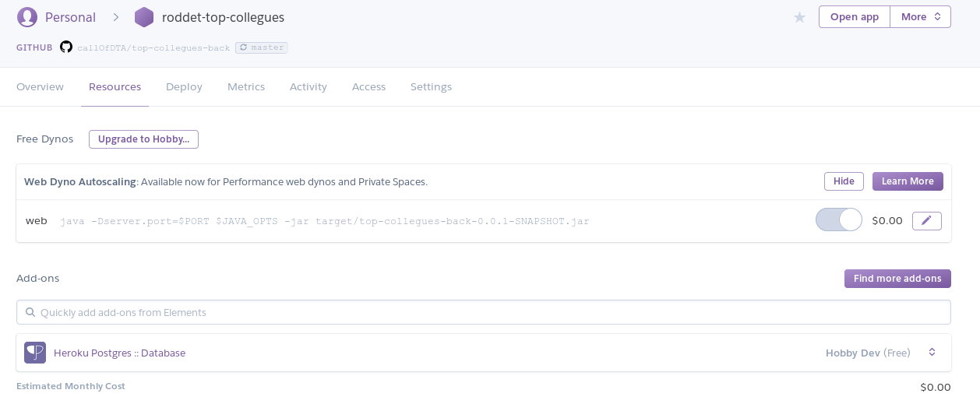Click Find more add-ons button
980x418 pixels.
coord(897,279)
